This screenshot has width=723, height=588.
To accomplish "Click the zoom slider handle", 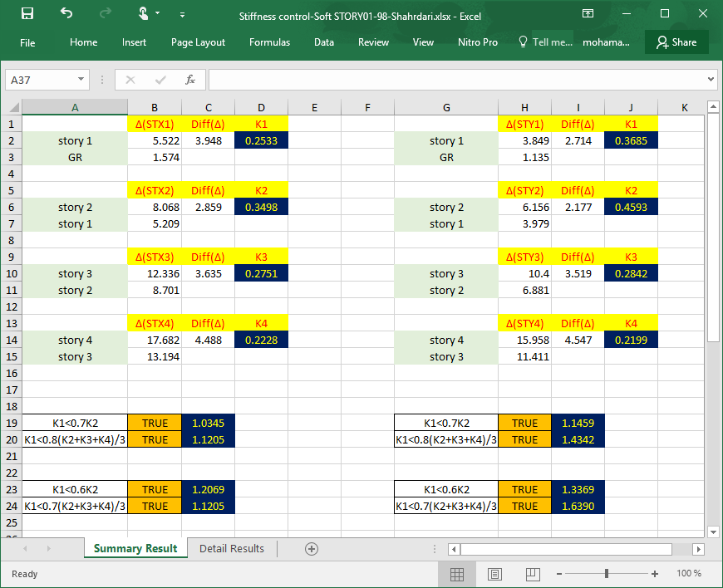I will click(607, 574).
